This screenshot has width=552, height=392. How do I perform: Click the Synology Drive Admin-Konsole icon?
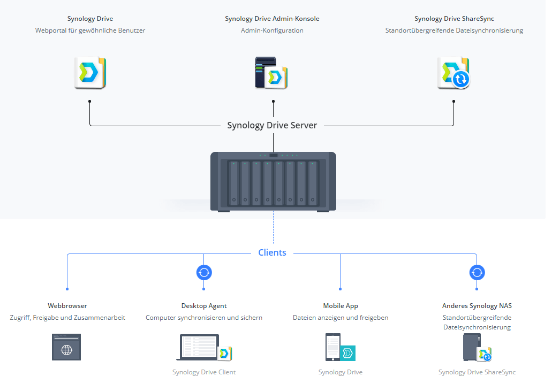click(271, 73)
